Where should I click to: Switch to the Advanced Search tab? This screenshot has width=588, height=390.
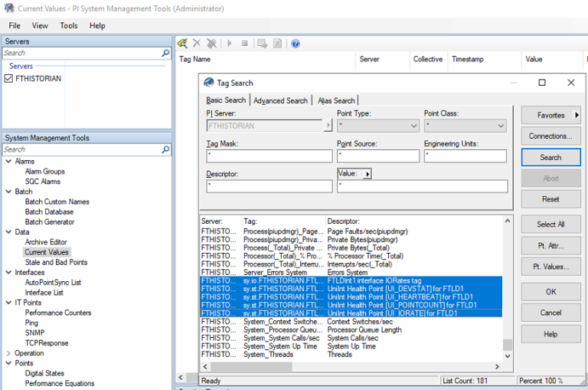pyautogui.click(x=280, y=100)
